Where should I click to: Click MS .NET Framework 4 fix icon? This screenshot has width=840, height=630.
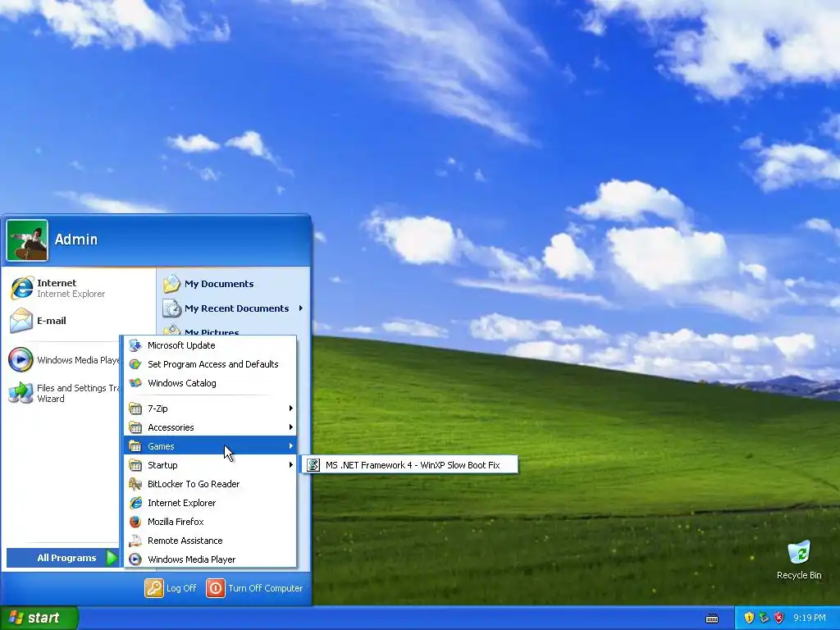pyautogui.click(x=313, y=465)
